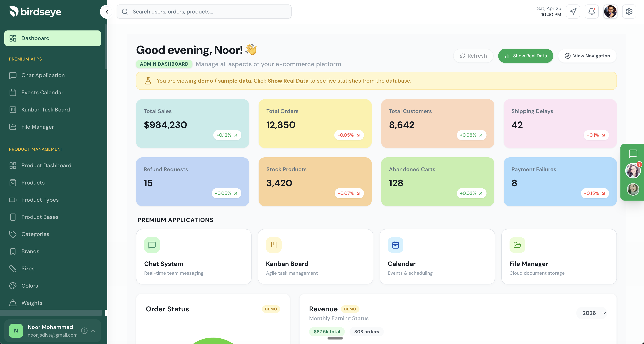Click the green Show Real Data button
This screenshot has width=644, height=344.
pos(526,56)
